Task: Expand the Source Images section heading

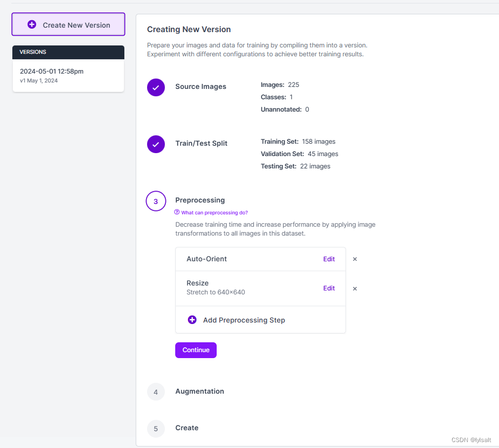Action: point(201,86)
